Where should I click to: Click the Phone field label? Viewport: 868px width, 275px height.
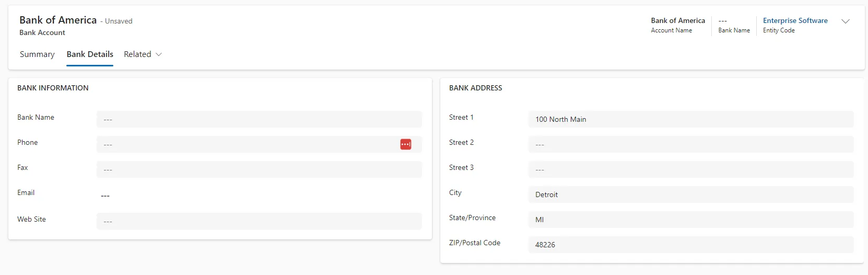[x=27, y=142]
